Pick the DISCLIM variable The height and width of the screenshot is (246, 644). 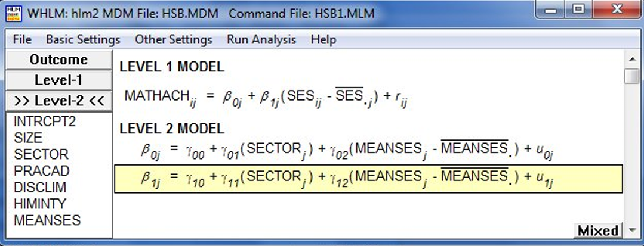(40, 188)
